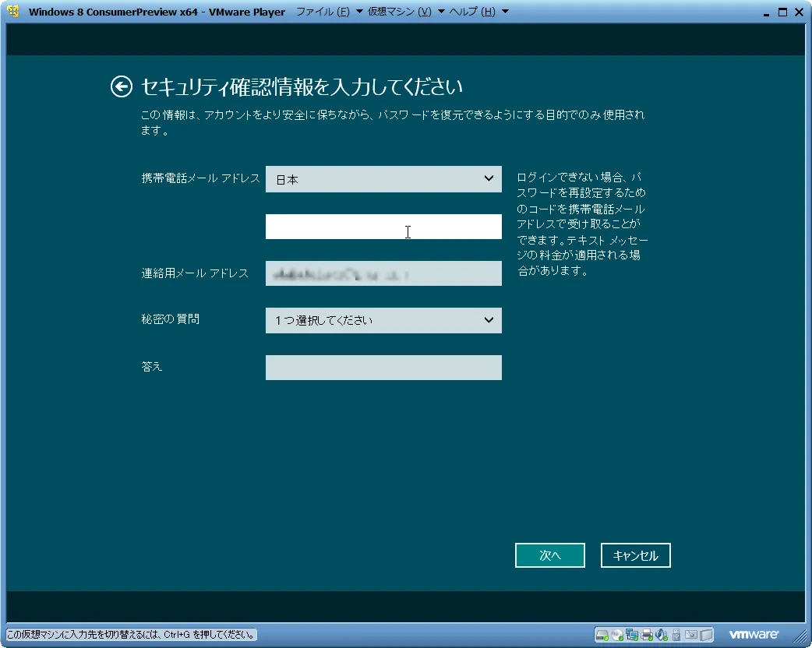Click the 次へ button

[549, 555]
